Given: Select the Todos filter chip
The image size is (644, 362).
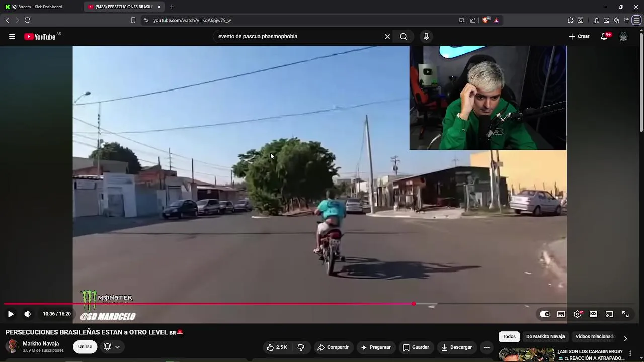Looking at the screenshot, I should point(509,337).
